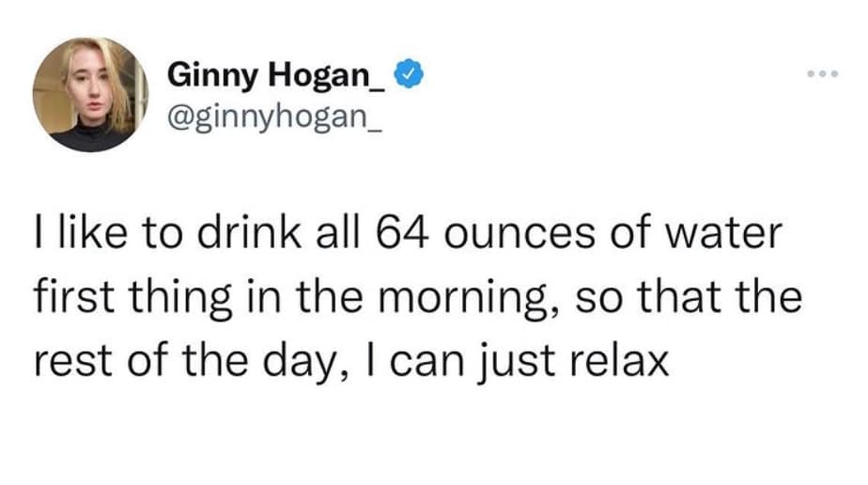Click the word "day" in the tweet
The height and width of the screenshot is (485, 868).
(297, 363)
